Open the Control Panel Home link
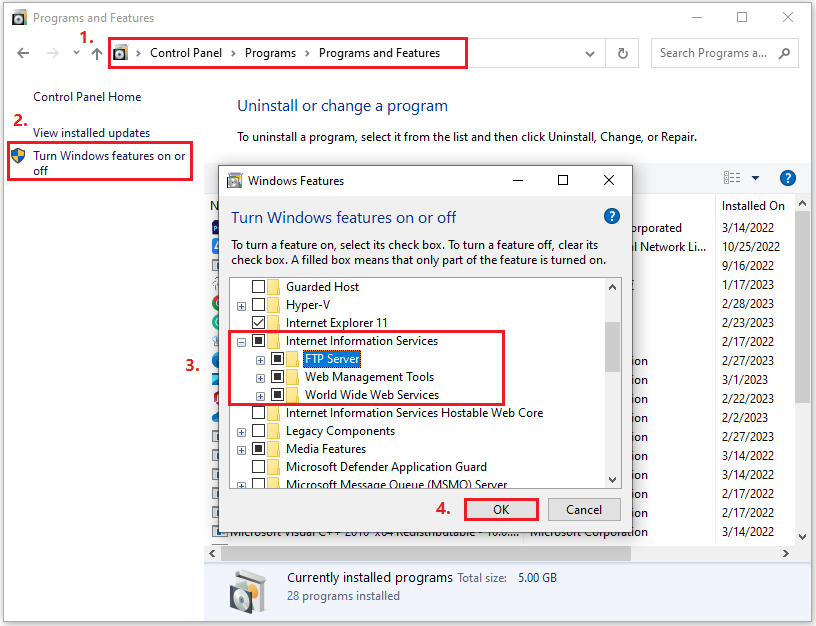This screenshot has height=626, width=816. coord(87,97)
